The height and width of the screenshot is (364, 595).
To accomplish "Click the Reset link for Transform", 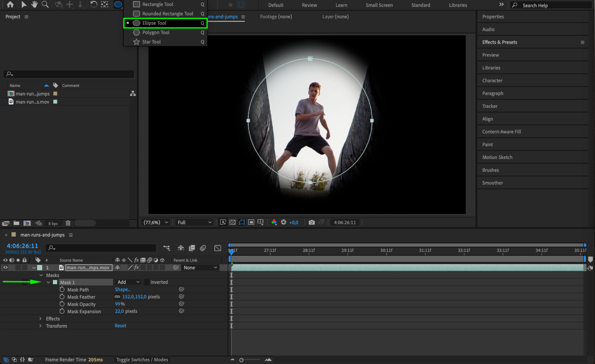I will tap(120, 326).
